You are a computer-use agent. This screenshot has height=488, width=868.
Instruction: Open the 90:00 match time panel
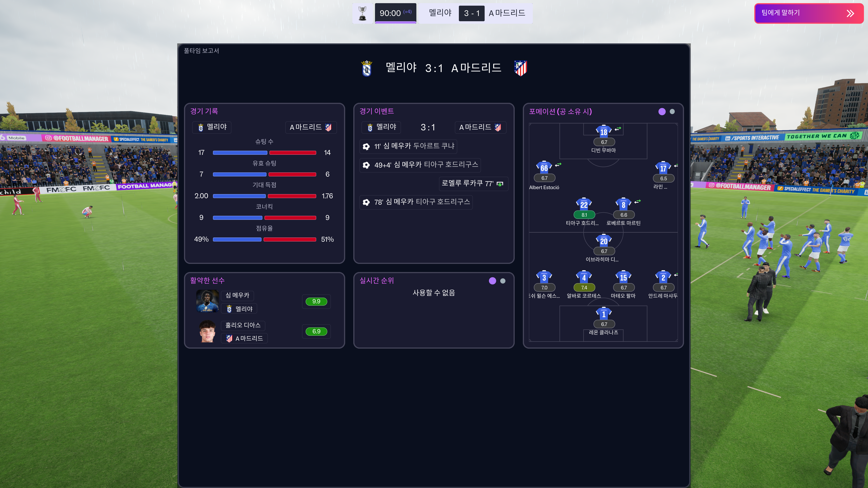(x=395, y=13)
